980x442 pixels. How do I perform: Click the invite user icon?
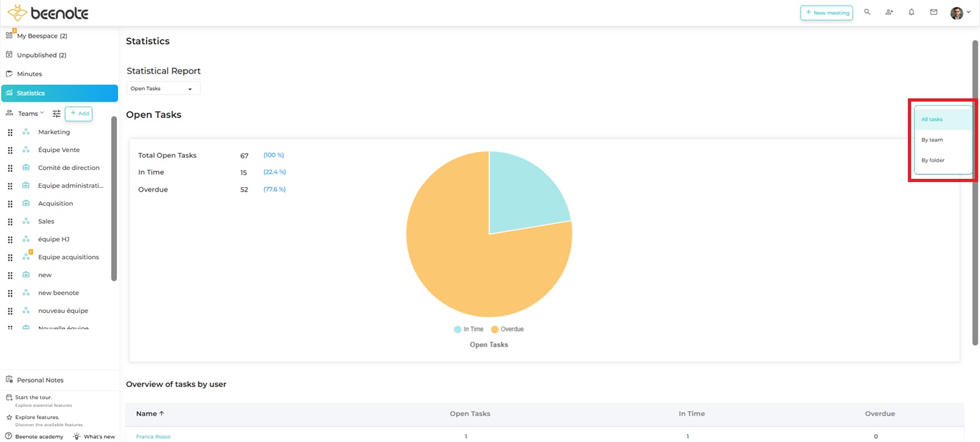point(889,11)
